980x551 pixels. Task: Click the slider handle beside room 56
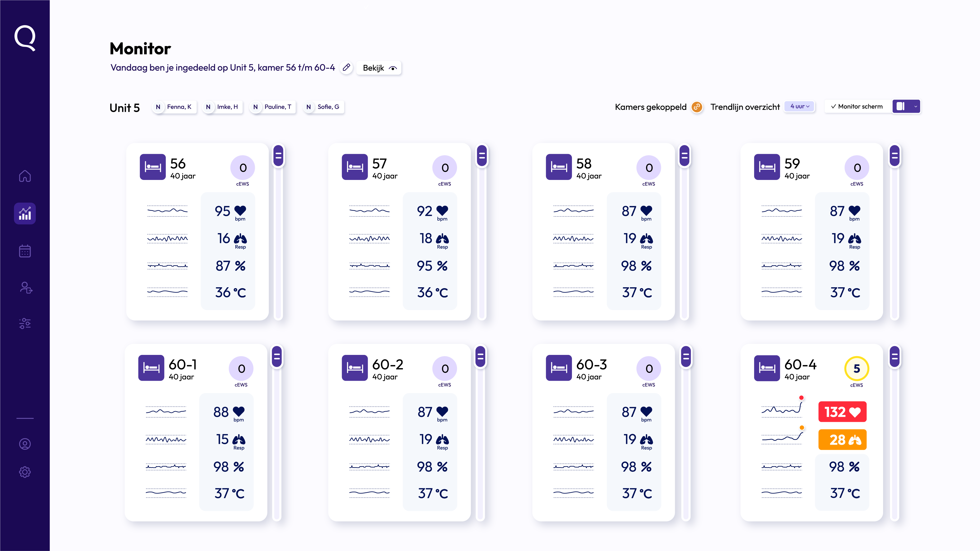pyautogui.click(x=278, y=155)
